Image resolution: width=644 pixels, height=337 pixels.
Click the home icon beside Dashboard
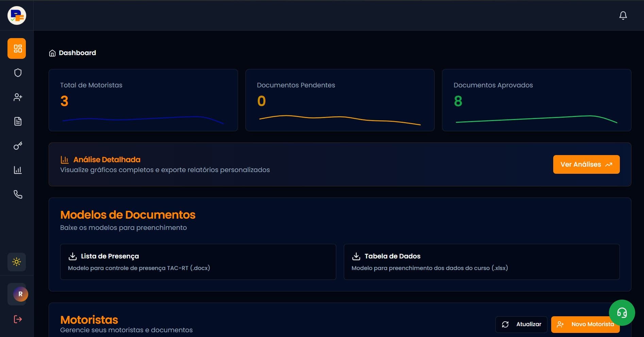pos(52,53)
